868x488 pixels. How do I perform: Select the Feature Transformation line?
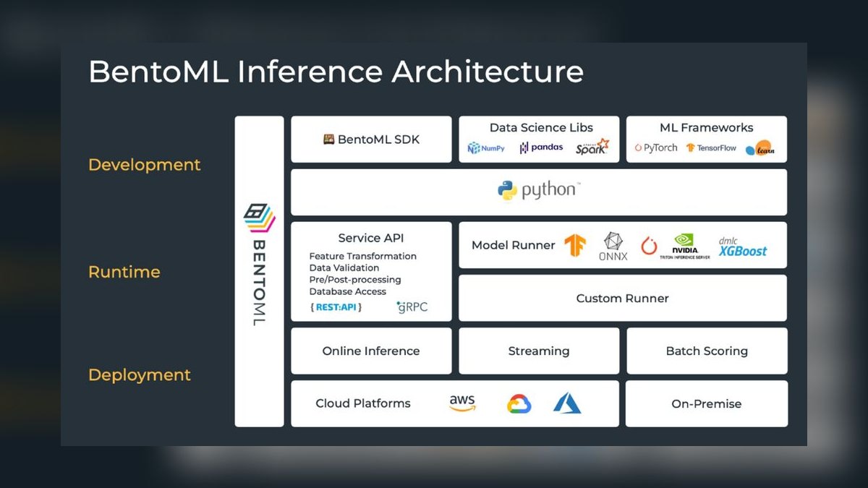point(363,256)
